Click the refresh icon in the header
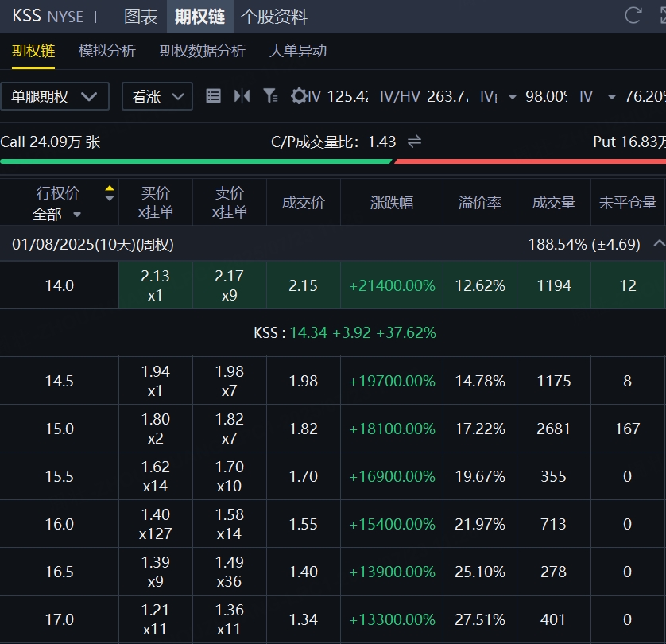 pos(633,16)
